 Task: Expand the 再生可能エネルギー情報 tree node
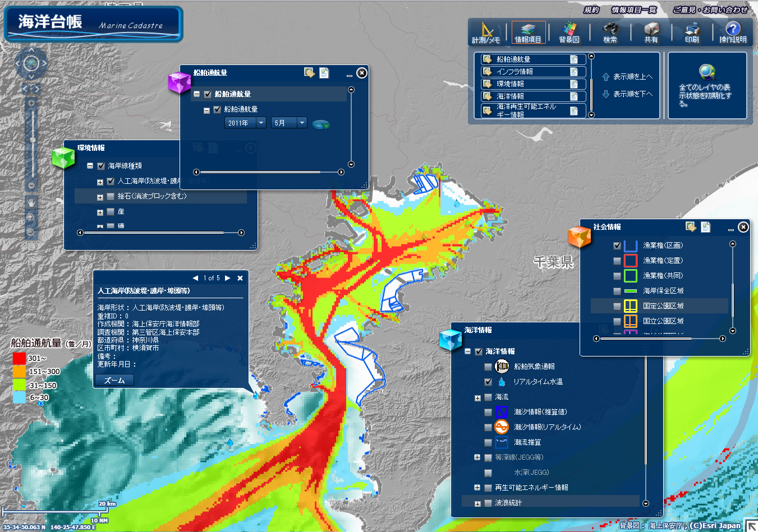click(x=477, y=488)
